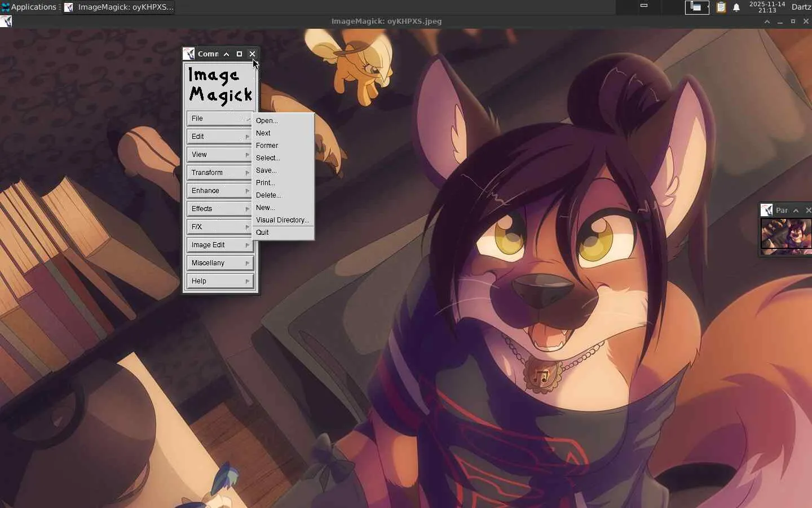The image size is (812, 508).
Task: Click the date and time clock
Action: click(x=767, y=7)
